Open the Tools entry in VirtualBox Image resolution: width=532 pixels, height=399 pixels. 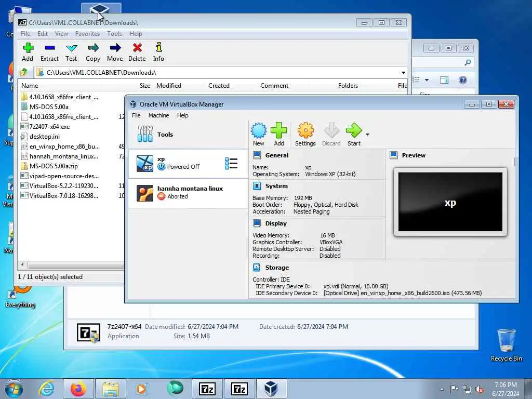pos(188,135)
